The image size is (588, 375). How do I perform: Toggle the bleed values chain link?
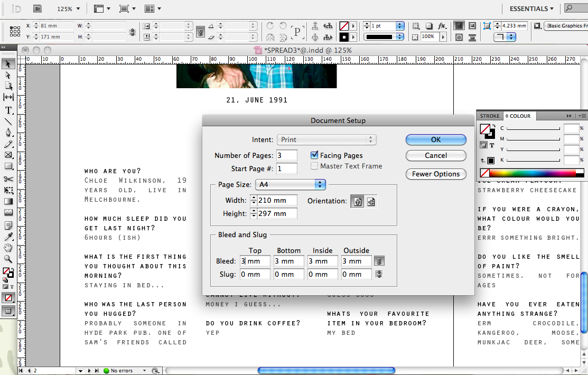pyautogui.click(x=380, y=260)
